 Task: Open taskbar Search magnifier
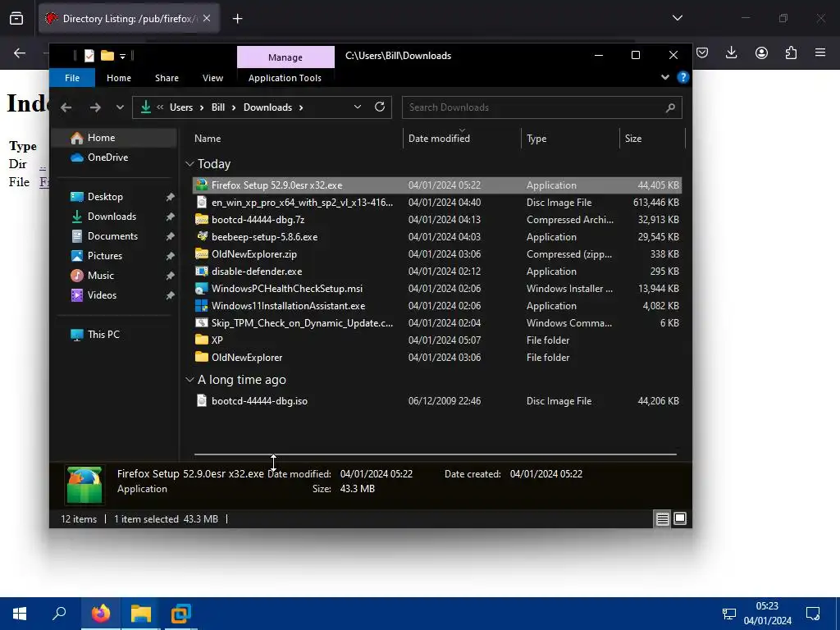pos(59,614)
